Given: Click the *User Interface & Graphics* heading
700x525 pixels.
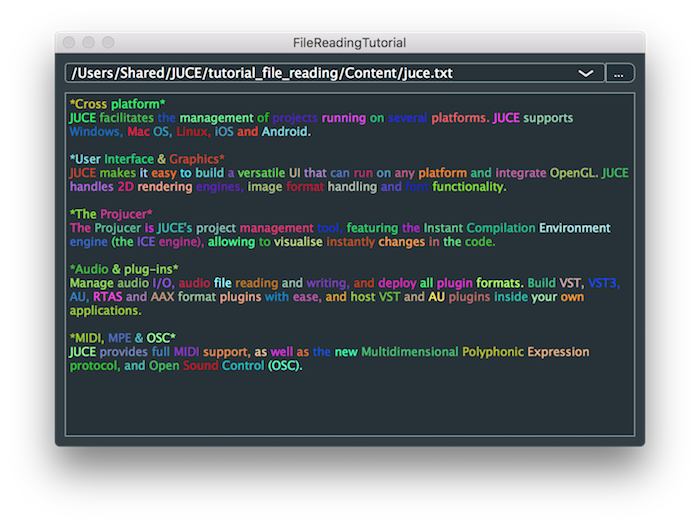Looking at the screenshot, I should click(147, 159).
